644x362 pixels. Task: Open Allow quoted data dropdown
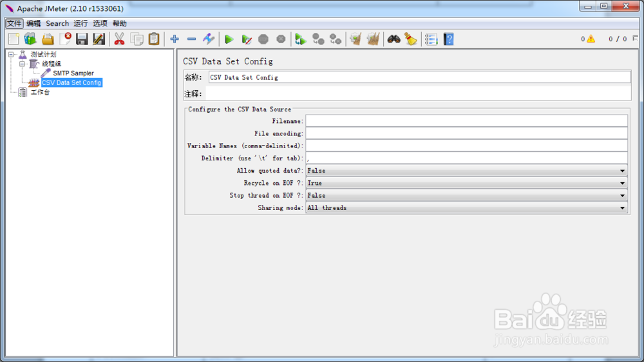tap(466, 171)
